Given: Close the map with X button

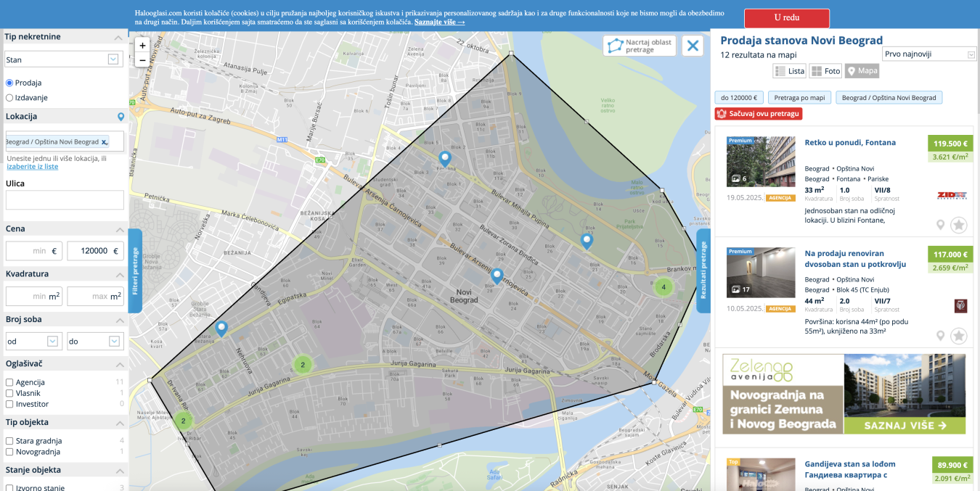Looking at the screenshot, I should [x=693, y=46].
